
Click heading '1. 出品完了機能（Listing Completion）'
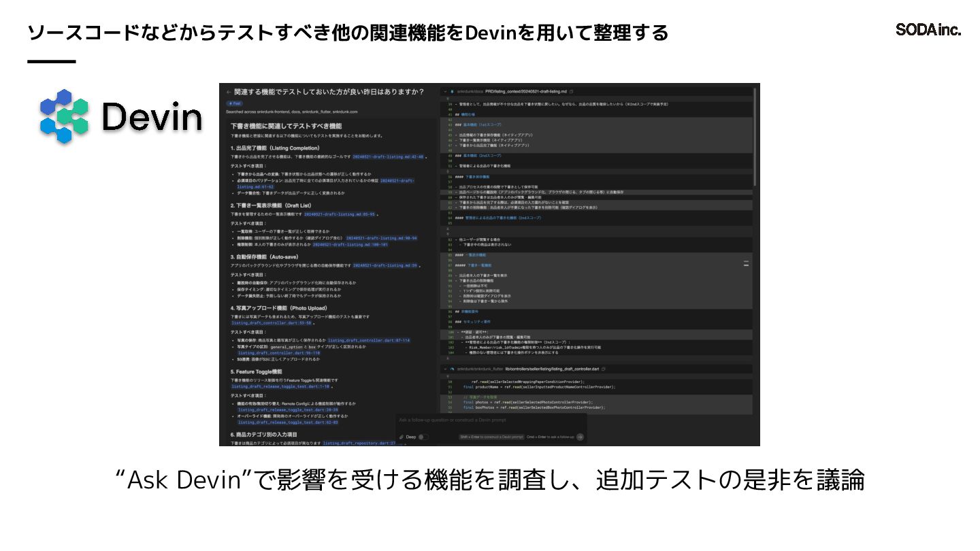[x=274, y=148]
